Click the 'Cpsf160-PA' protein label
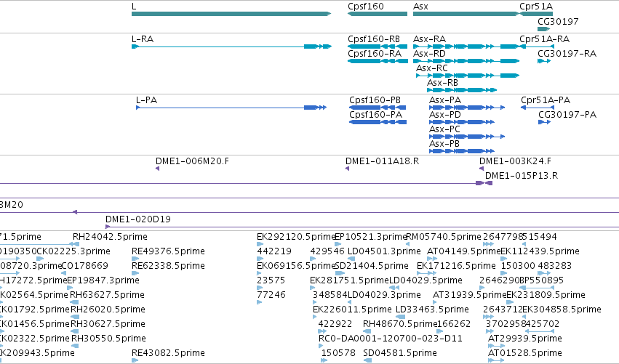 tap(376, 115)
